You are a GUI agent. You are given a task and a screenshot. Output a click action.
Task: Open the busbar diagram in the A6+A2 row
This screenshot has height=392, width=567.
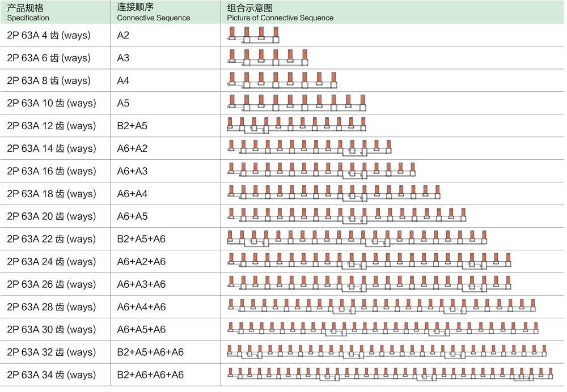click(309, 148)
